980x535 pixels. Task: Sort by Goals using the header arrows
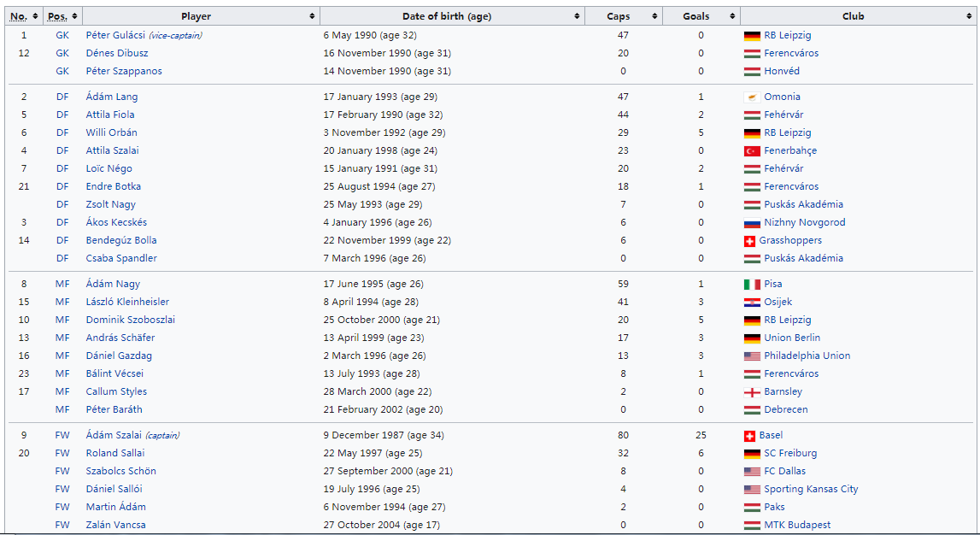click(x=732, y=16)
